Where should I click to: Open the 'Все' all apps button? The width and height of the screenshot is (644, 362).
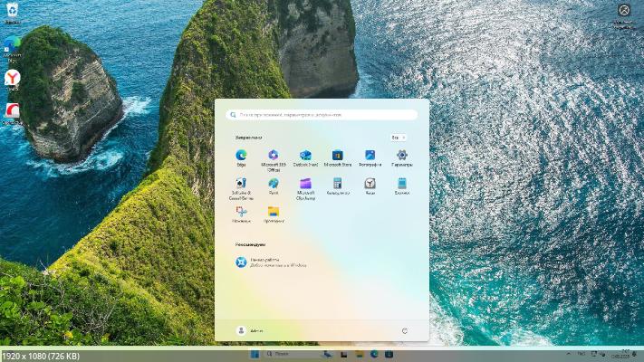coord(398,138)
